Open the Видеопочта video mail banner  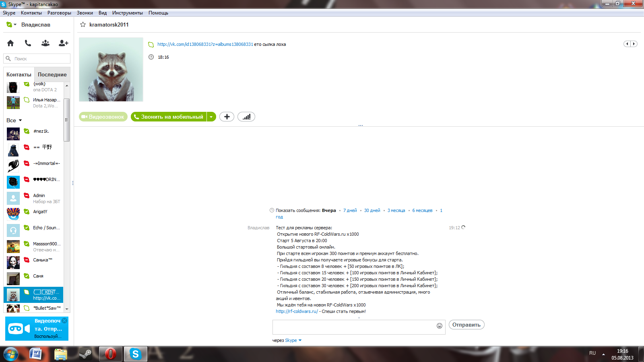37,329
